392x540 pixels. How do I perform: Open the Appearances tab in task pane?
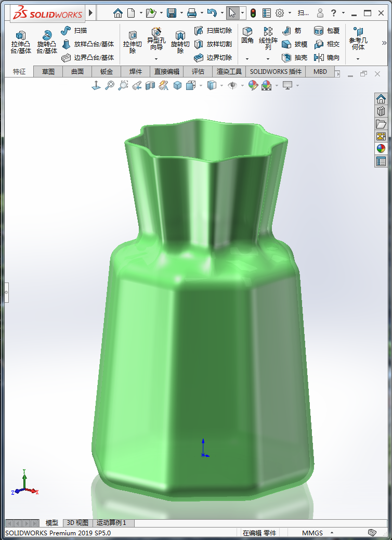[381, 148]
